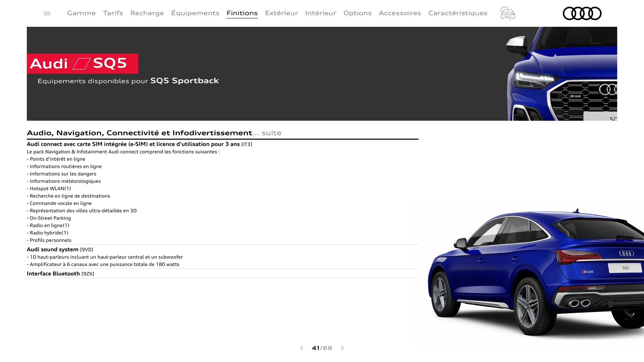
Task: Click 'Informations météorologiques' line
Action: 64,181
